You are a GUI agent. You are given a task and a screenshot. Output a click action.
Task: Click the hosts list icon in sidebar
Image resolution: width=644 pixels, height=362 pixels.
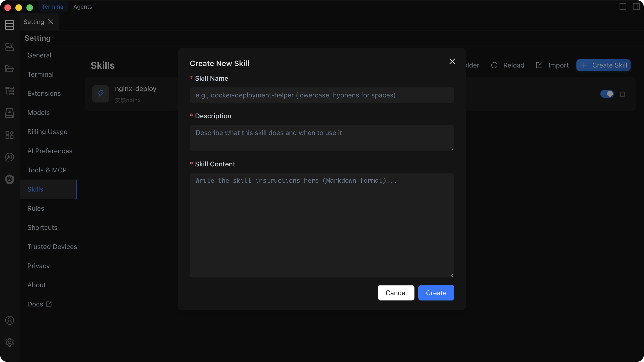pyautogui.click(x=10, y=25)
